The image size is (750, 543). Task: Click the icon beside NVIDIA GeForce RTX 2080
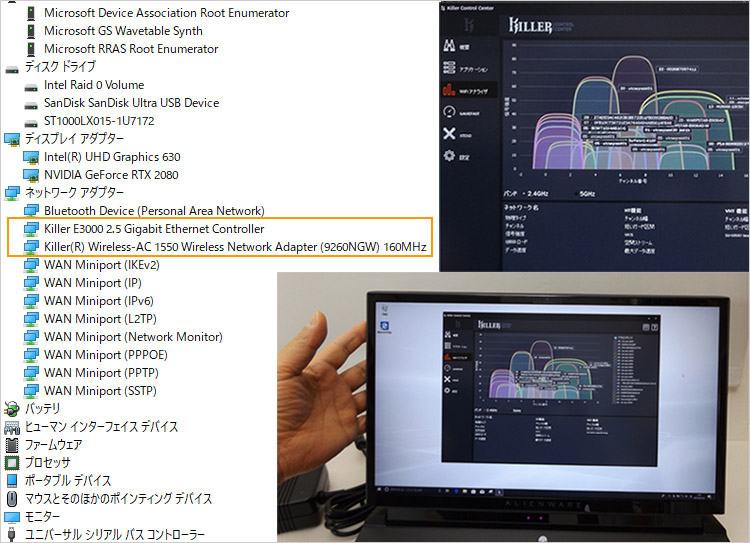(x=31, y=176)
